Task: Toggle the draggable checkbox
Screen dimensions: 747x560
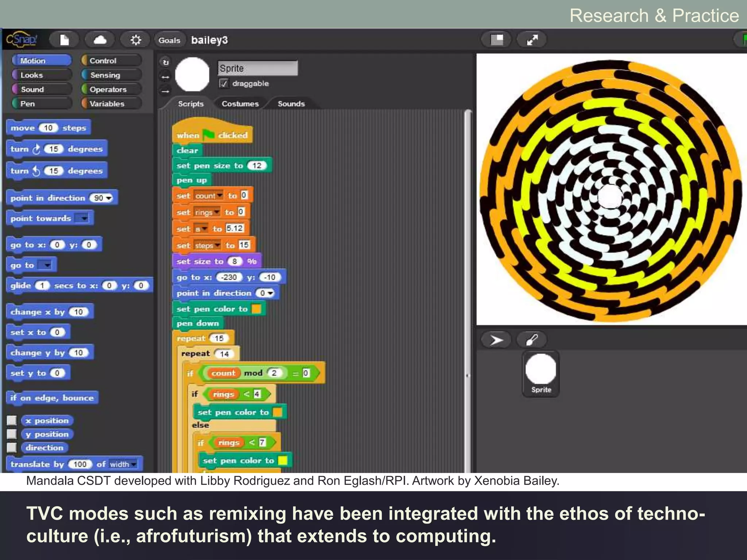Action: (x=224, y=83)
